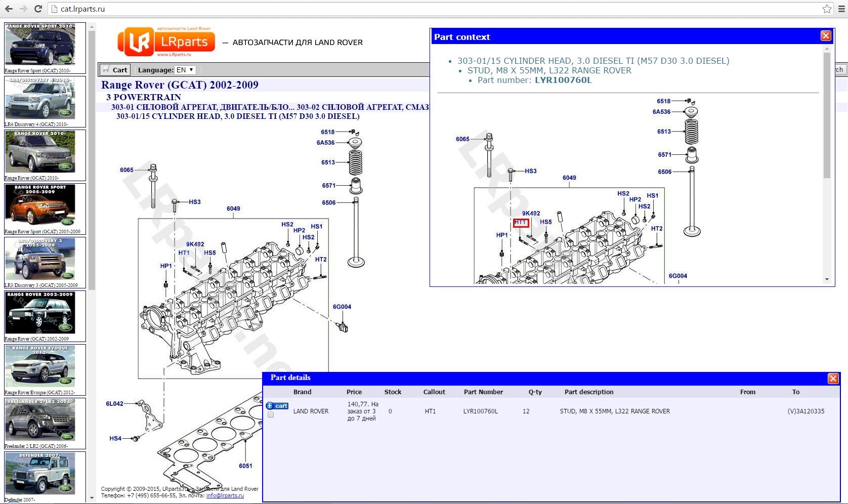
Task: Select Range Rover 2002-2009 thumbnail
Action: [45, 316]
